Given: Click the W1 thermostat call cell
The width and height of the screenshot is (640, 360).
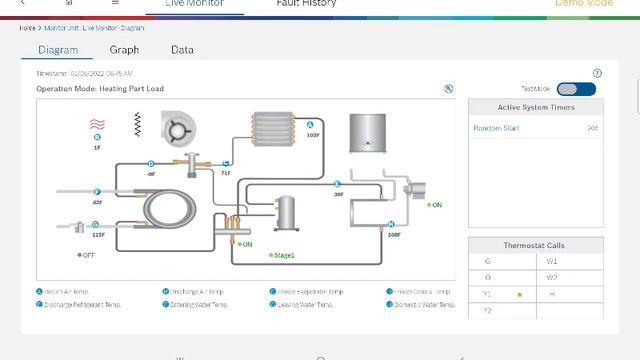Looking at the screenshot, I should tap(570, 261).
